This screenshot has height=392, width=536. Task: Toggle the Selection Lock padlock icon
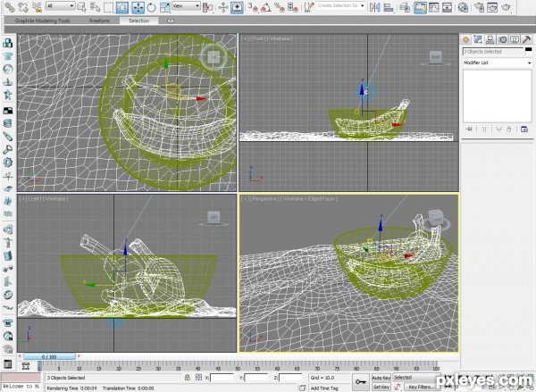(x=187, y=378)
